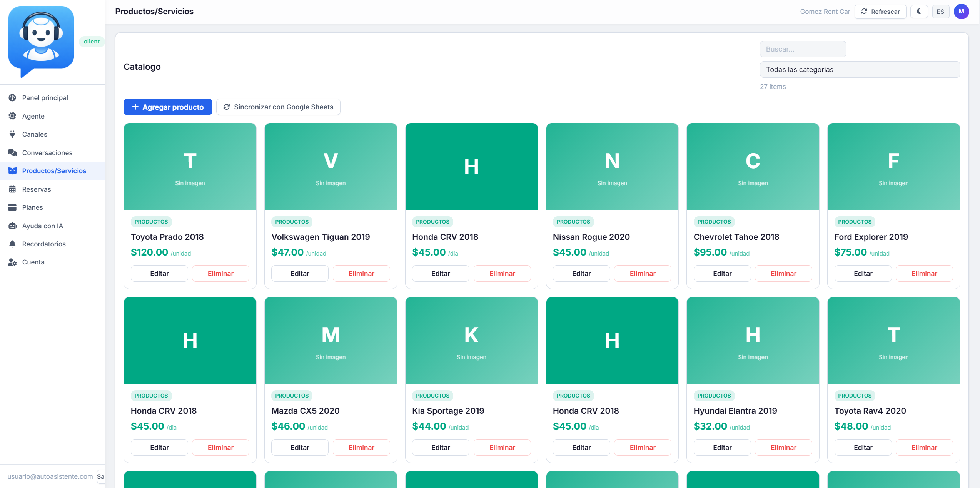The image size is (980, 488).
Task: Click the Canales plug icon
Action: (12, 134)
